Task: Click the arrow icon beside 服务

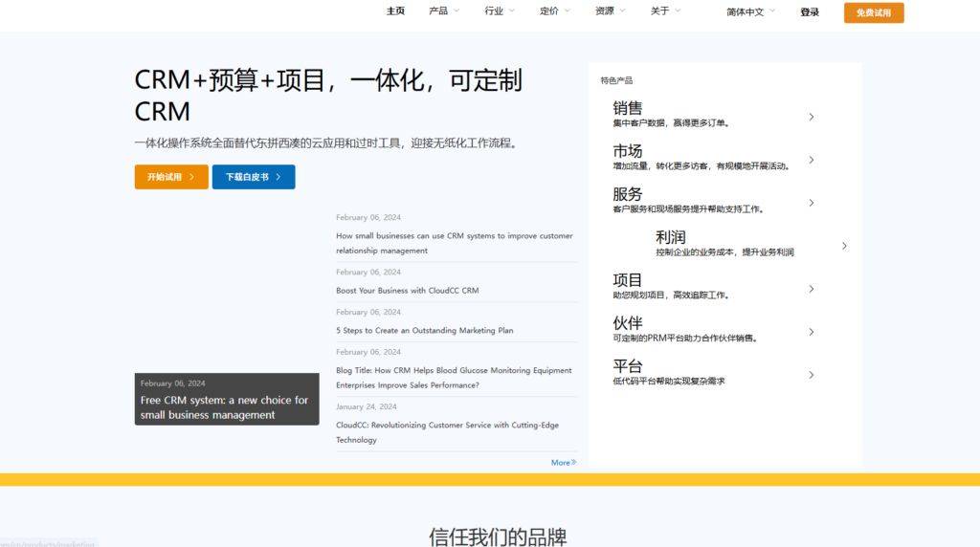Action: (811, 203)
